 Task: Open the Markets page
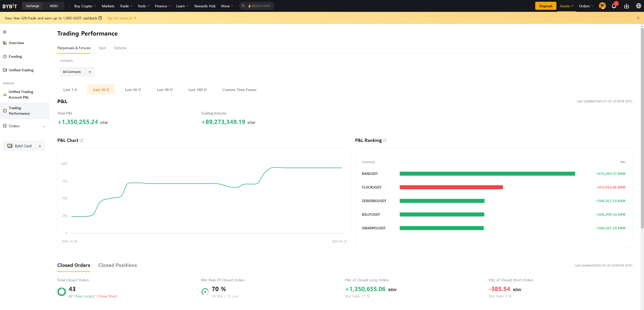[x=108, y=6]
